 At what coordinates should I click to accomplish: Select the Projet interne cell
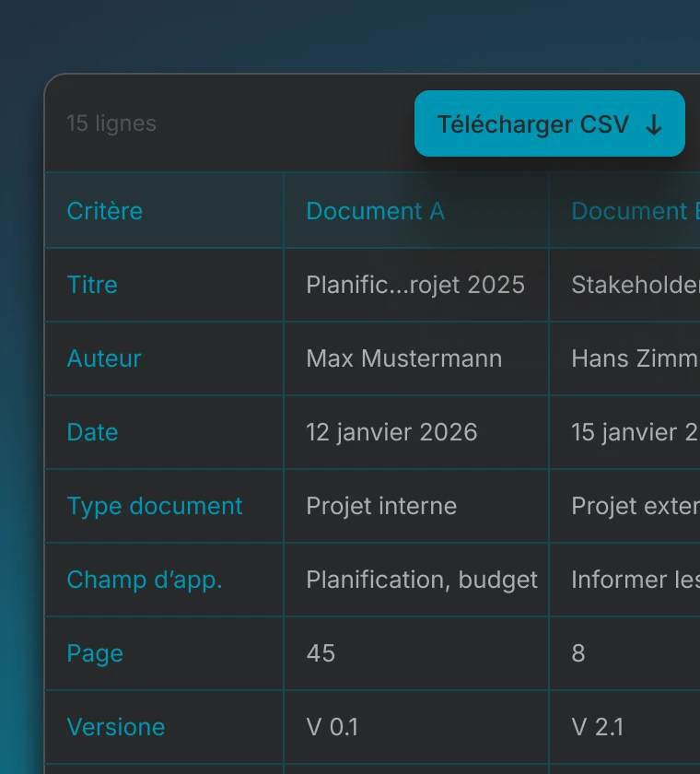pyautogui.click(x=381, y=506)
